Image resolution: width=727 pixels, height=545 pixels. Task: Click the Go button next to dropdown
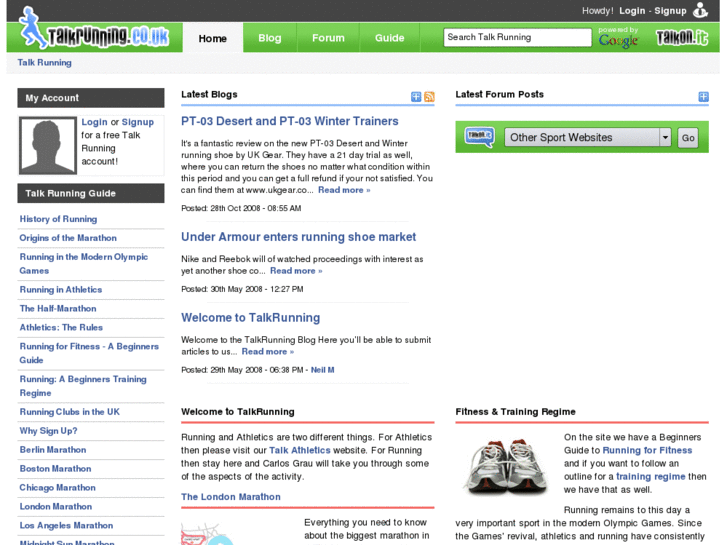(688, 138)
